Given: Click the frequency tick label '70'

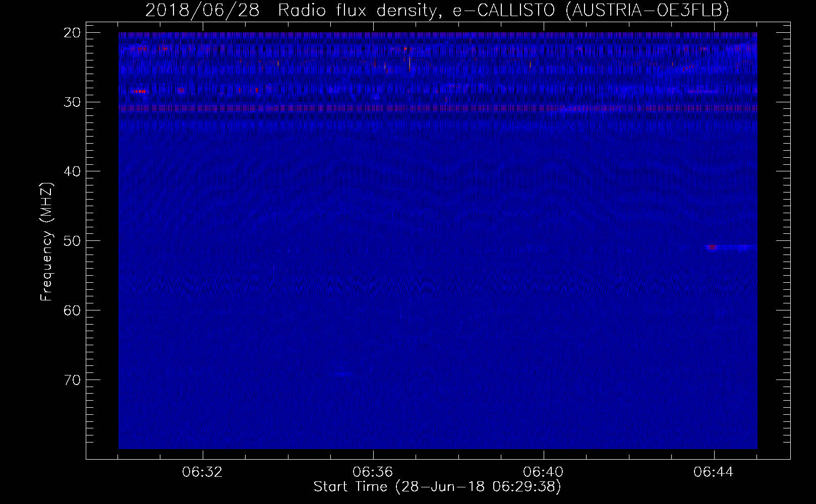Looking at the screenshot, I should tap(73, 380).
